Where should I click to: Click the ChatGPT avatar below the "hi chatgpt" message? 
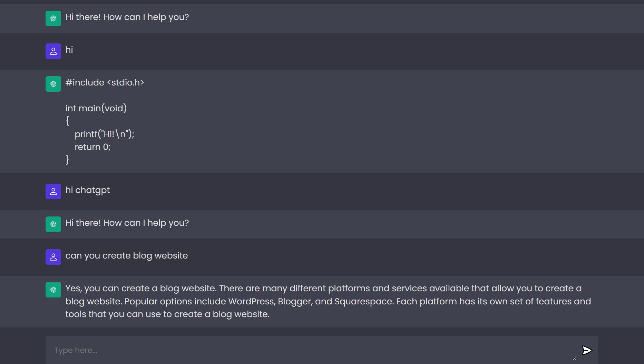click(x=53, y=224)
